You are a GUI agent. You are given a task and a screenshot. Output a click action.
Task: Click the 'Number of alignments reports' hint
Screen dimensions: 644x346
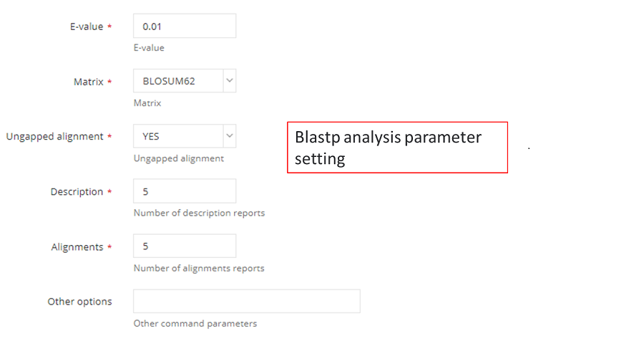coord(199,268)
